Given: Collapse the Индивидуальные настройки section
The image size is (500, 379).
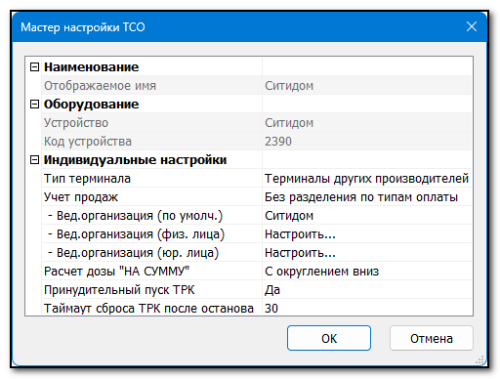Looking at the screenshot, I should 34,160.
